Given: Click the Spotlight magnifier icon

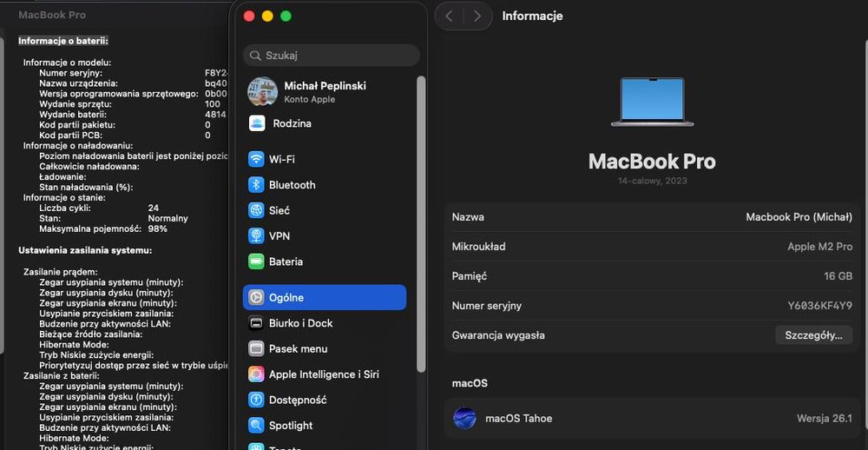Looking at the screenshot, I should coord(256,425).
